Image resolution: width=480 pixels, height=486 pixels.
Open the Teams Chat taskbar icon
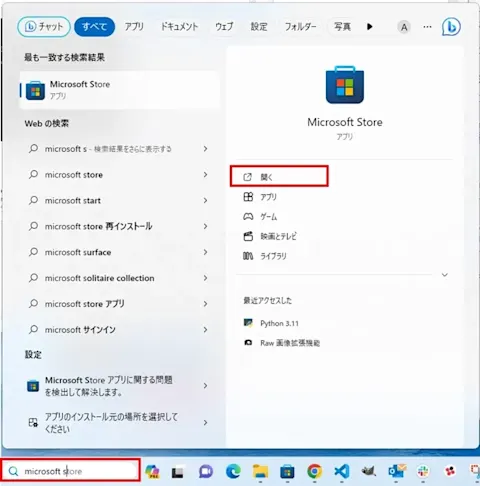pyautogui.click(x=206, y=471)
